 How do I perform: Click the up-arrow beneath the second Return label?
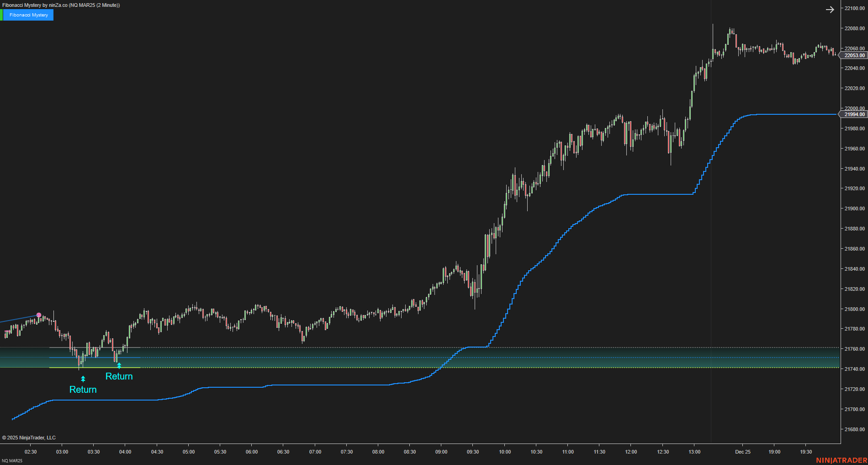[x=119, y=365]
